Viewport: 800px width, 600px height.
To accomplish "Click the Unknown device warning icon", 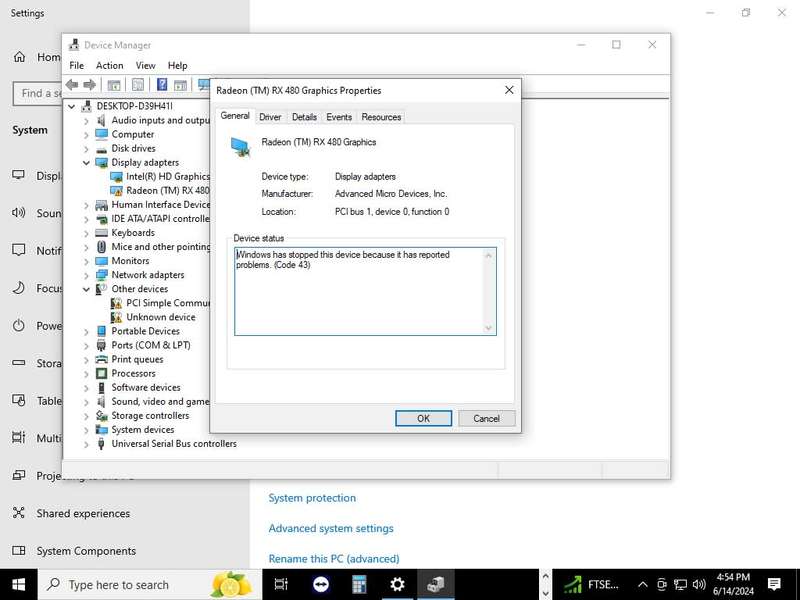I will (x=116, y=317).
